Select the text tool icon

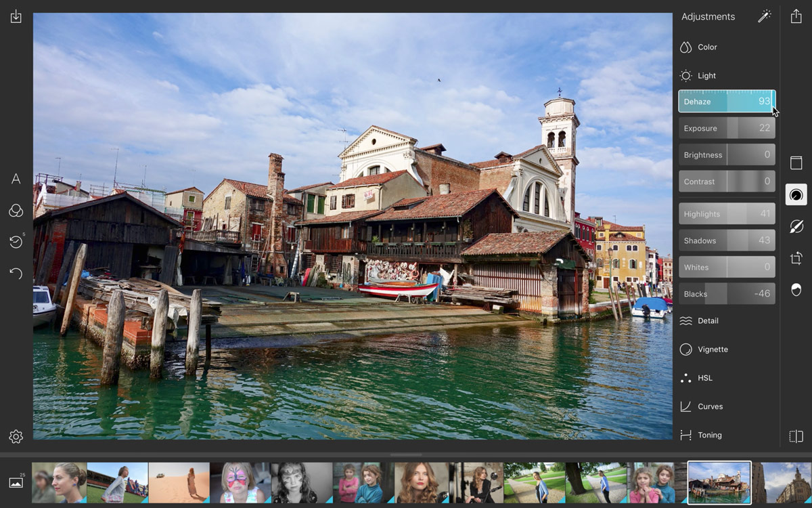[x=16, y=179]
